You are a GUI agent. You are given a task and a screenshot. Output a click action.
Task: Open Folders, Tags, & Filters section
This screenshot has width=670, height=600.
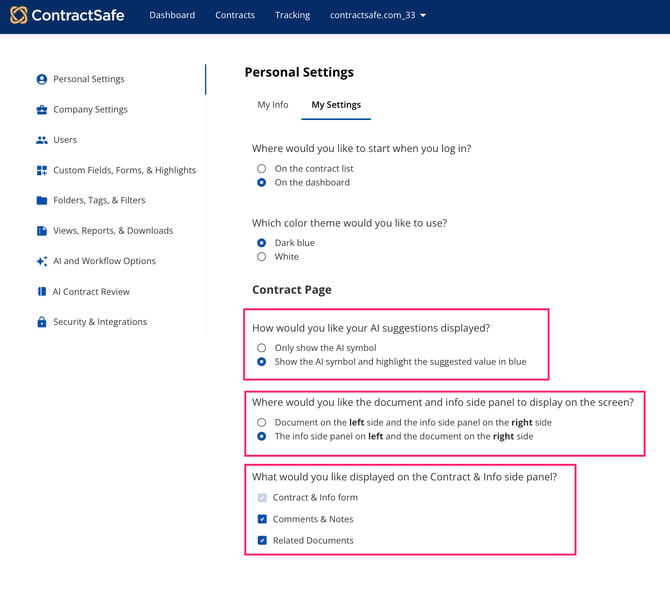coord(99,200)
